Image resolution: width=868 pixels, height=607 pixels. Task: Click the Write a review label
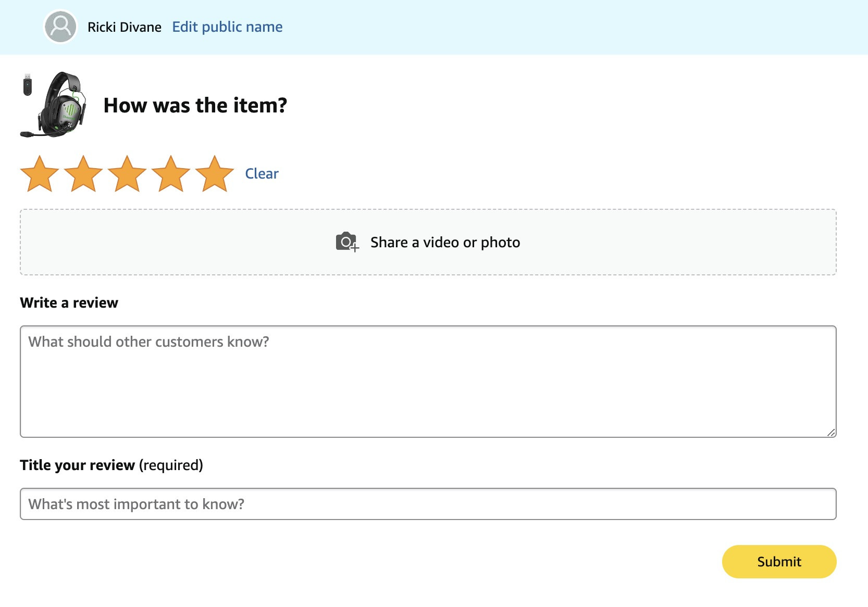click(69, 302)
